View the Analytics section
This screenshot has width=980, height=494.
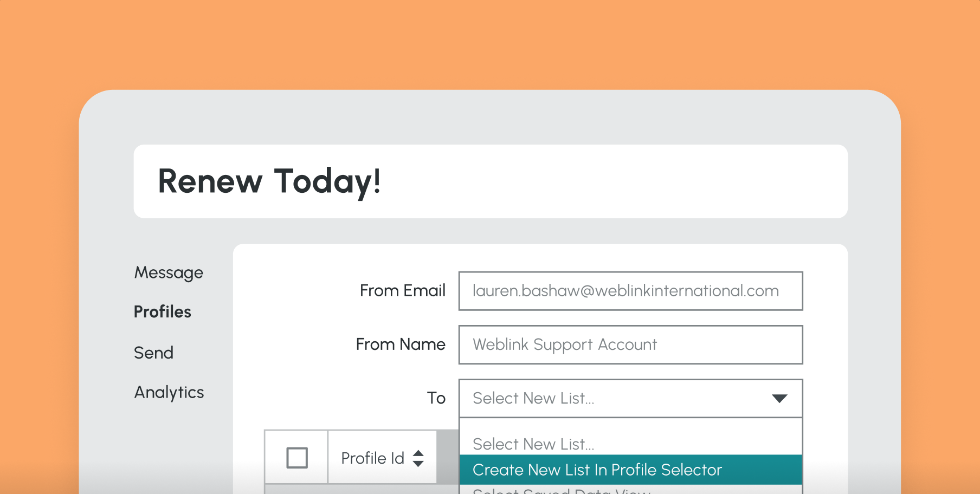[169, 392]
